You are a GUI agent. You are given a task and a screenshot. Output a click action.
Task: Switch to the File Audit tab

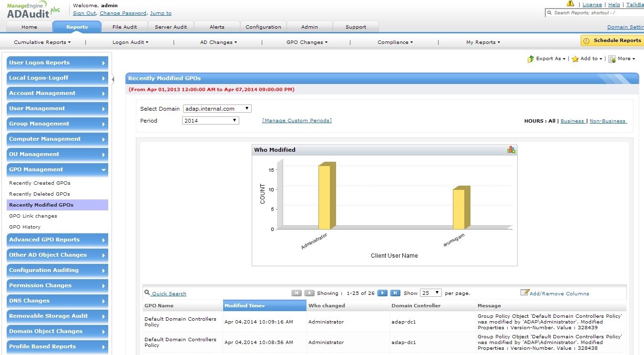[124, 27]
